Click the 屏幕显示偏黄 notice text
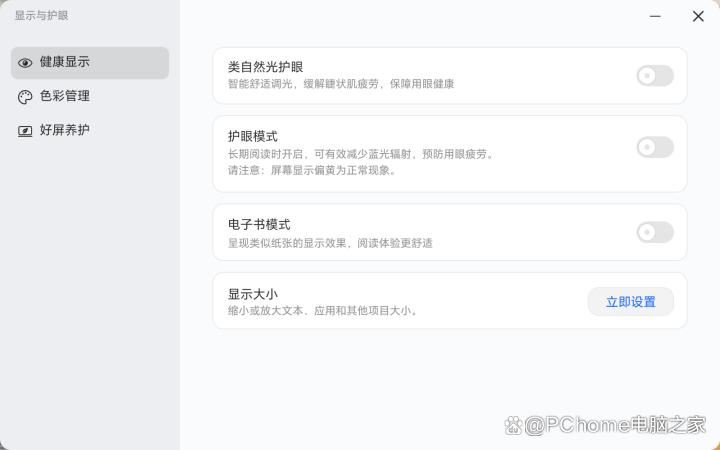Image resolution: width=720 pixels, height=450 pixels. tap(312, 170)
